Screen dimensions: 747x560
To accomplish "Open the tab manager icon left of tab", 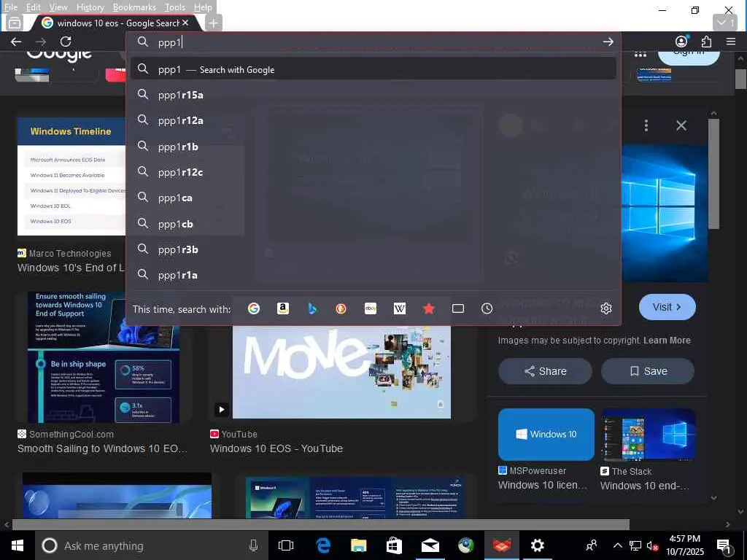I will 15,23.
